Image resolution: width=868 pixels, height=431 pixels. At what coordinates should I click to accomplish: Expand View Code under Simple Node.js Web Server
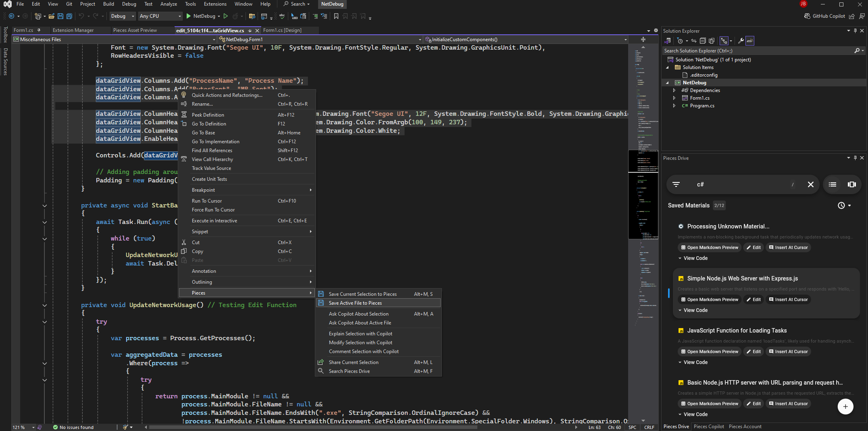tap(693, 310)
